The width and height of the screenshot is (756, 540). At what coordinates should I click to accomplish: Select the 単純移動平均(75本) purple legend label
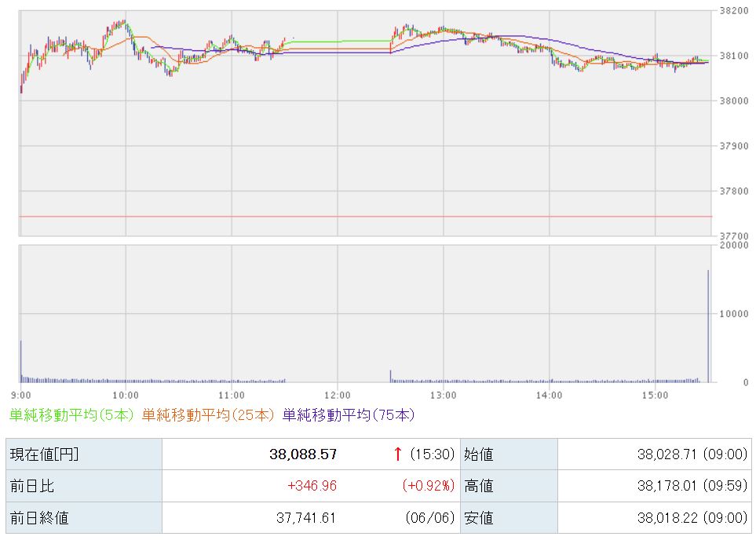(349, 414)
